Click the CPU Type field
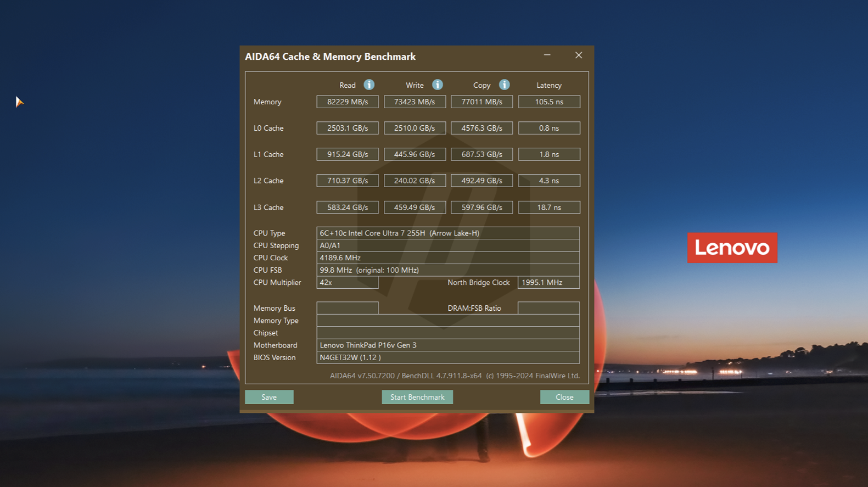The width and height of the screenshot is (868, 487). click(447, 233)
